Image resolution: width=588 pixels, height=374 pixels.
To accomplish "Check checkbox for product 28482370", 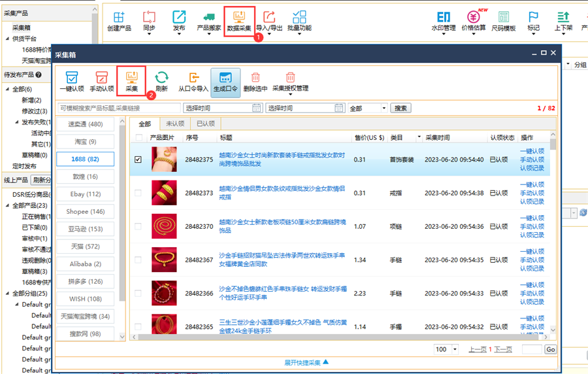I will point(138,226).
